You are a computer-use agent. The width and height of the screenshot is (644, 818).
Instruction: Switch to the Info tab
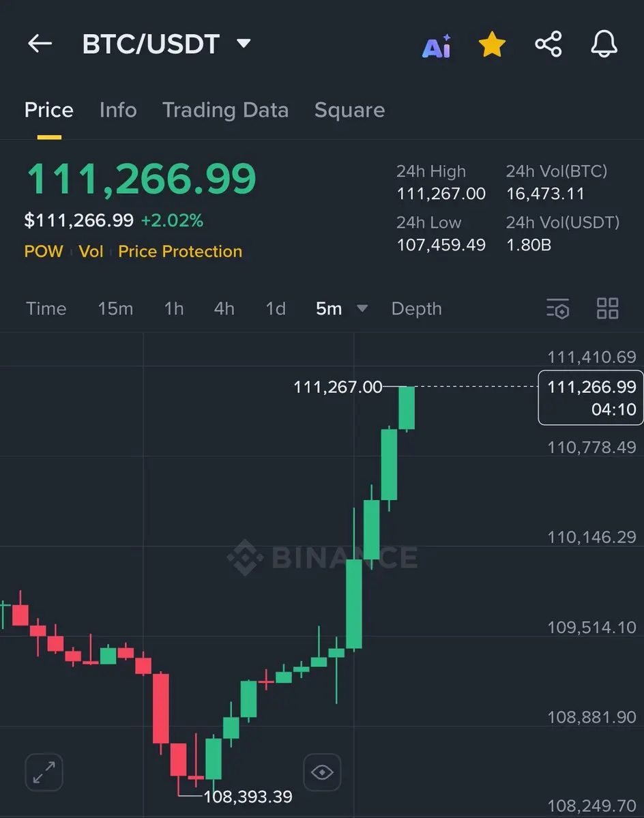click(119, 110)
